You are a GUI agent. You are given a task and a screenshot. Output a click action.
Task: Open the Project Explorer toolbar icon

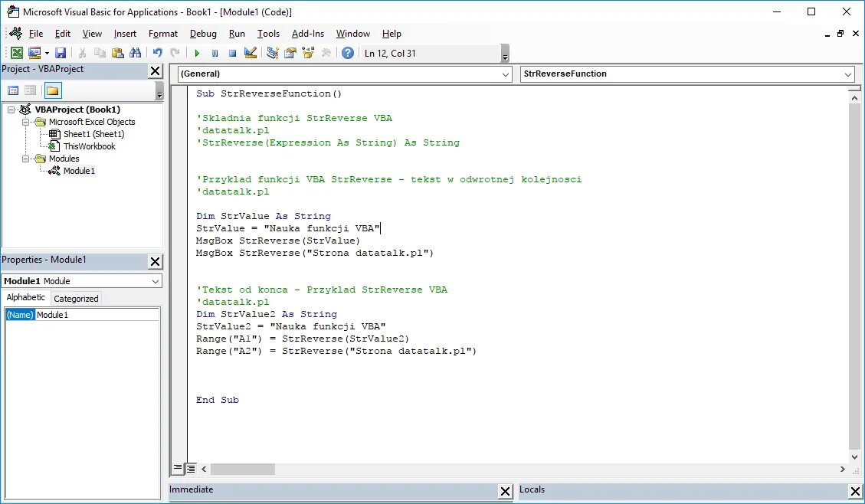click(273, 53)
